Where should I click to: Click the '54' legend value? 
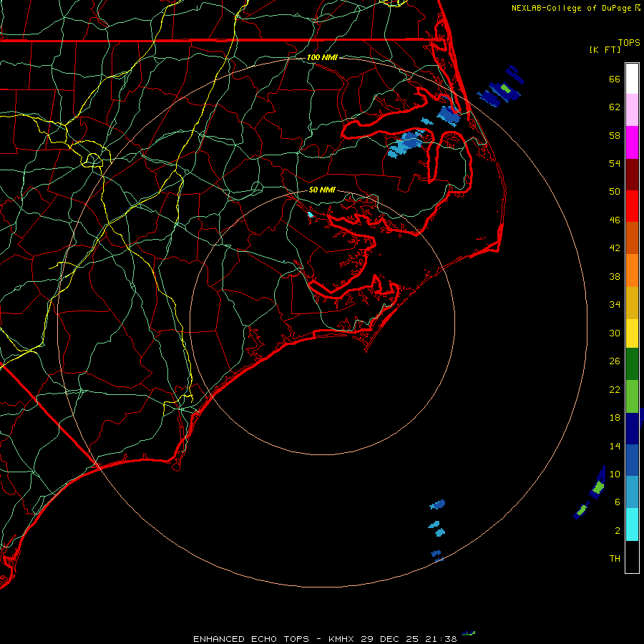[615, 163]
